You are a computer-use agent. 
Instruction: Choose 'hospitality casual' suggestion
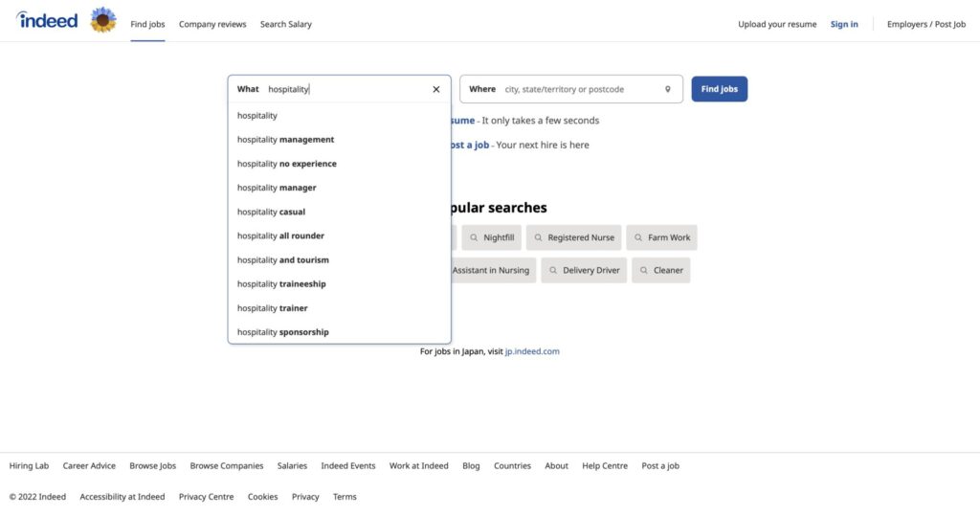(340, 212)
